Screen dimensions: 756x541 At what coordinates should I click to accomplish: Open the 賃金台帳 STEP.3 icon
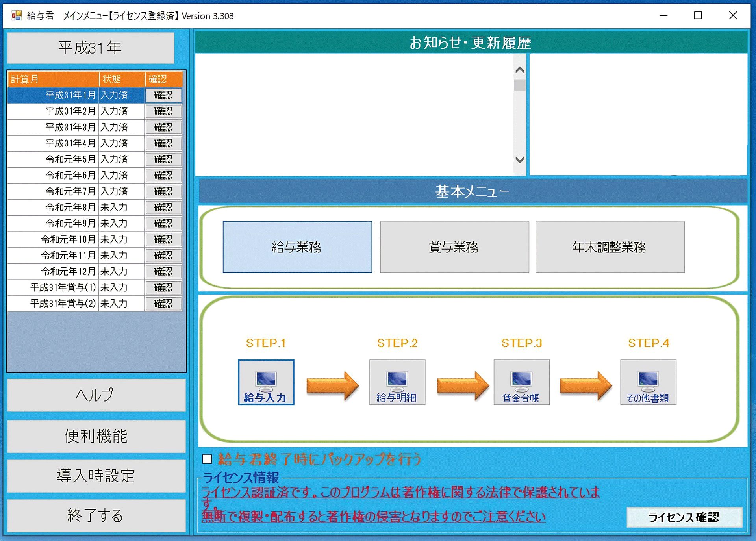click(521, 382)
